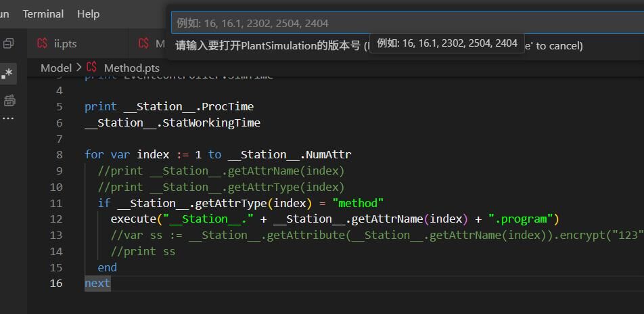Open the Terminal menu
Image resolution: width=644 pixels, height=314 pixels.
click(x=43, y=14)
